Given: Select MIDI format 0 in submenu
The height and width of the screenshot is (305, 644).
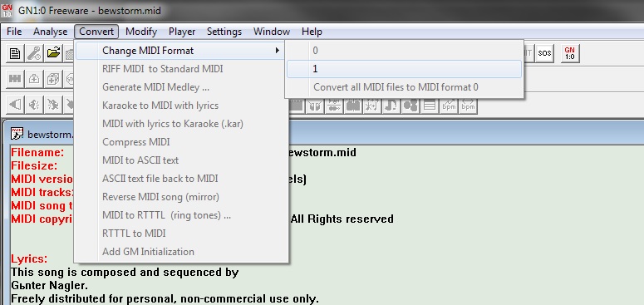Looking at the screenshot, I should (404, 51).
